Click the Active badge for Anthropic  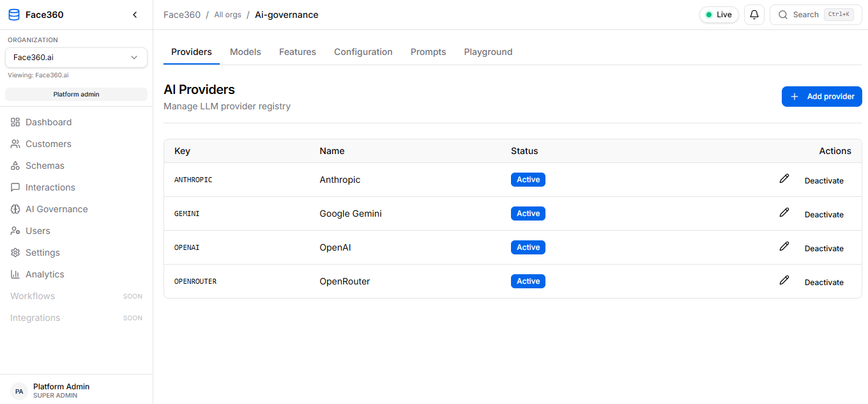pos(528,180)
